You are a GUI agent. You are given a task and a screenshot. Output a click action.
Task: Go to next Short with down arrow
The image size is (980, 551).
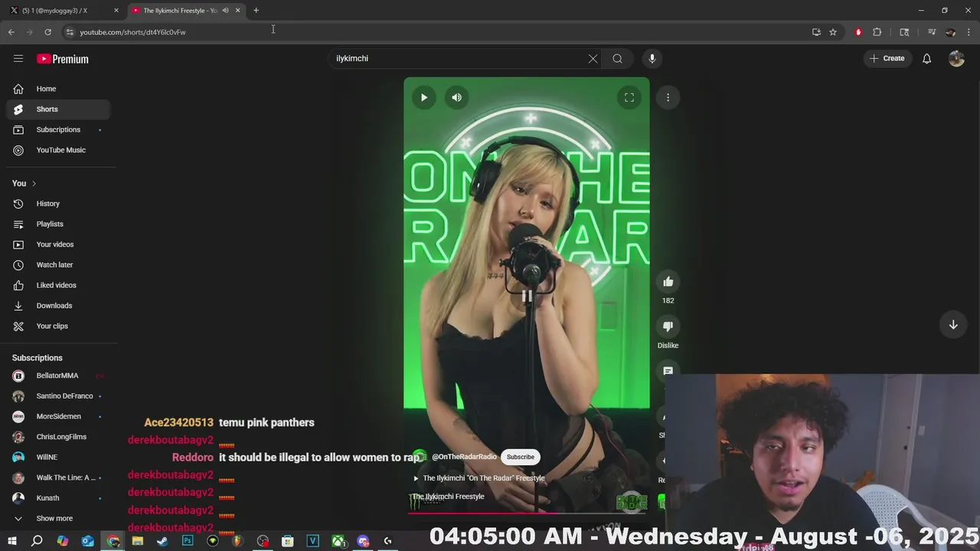[x=953, y=324]
